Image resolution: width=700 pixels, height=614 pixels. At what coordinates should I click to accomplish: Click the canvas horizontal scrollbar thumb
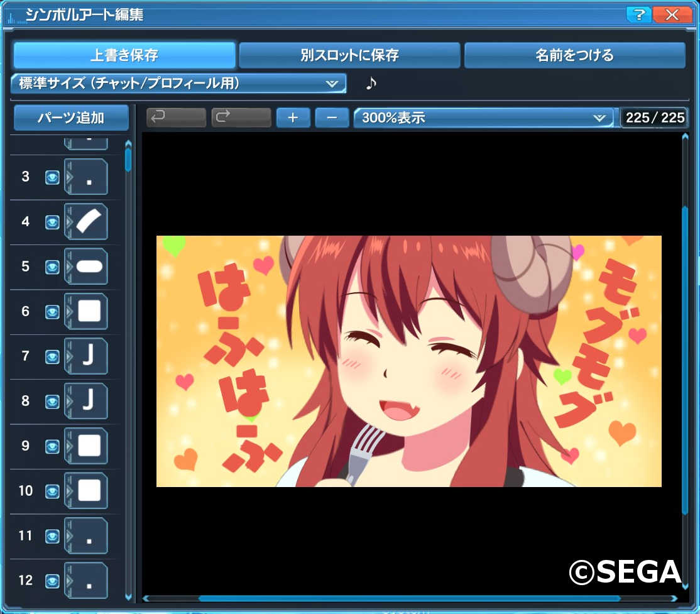[x=409, y=598]
